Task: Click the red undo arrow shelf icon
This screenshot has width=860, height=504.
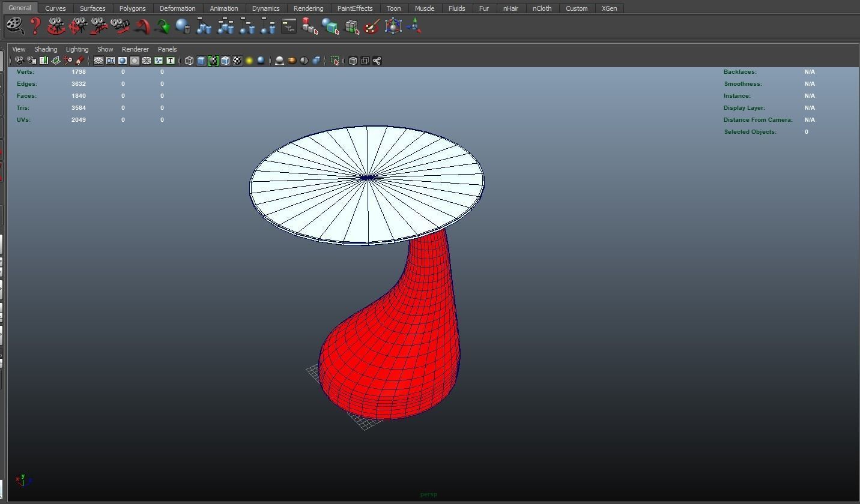Action: [142, 26]
